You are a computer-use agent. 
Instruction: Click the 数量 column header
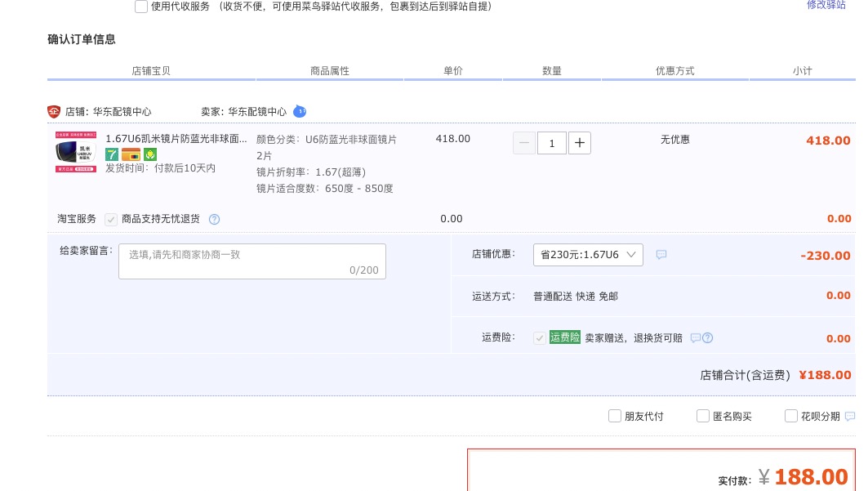(552, 71)
